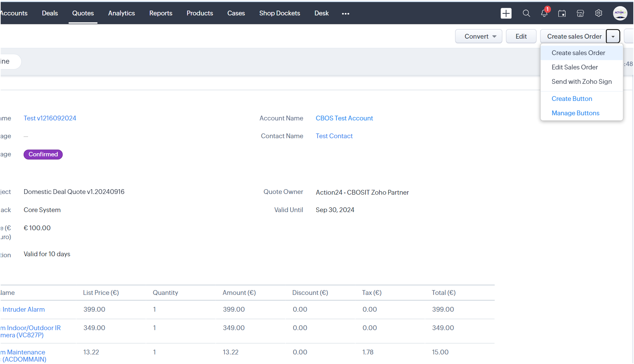Choose Send with Zoho Sign option

[581, 82]
